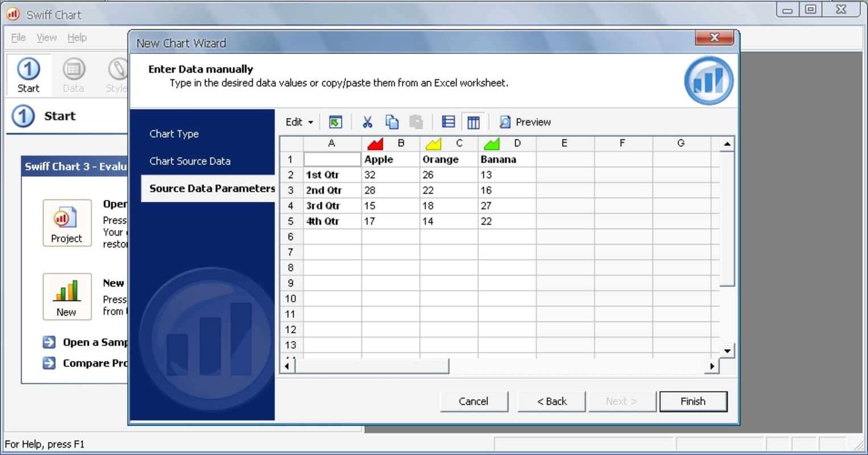The height and width of the screenshot is (455, 868).
Task: Select column E header
Action: [564, 143]
